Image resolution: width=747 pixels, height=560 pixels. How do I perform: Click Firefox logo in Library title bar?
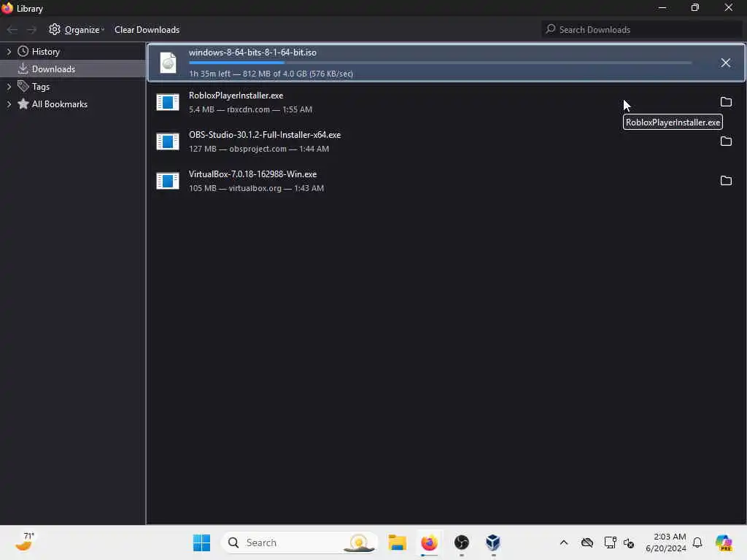click(x=7, y=8)
